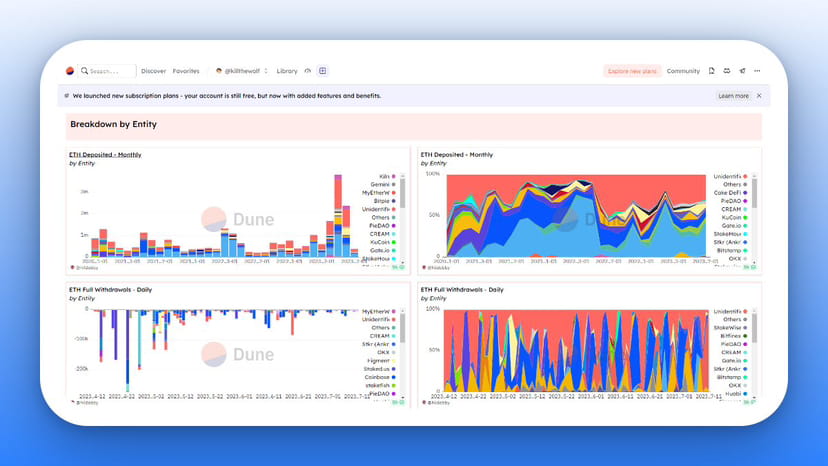Open the docs page icon near Community
This screenshot has width=828, height=466.
pos(711,71)
